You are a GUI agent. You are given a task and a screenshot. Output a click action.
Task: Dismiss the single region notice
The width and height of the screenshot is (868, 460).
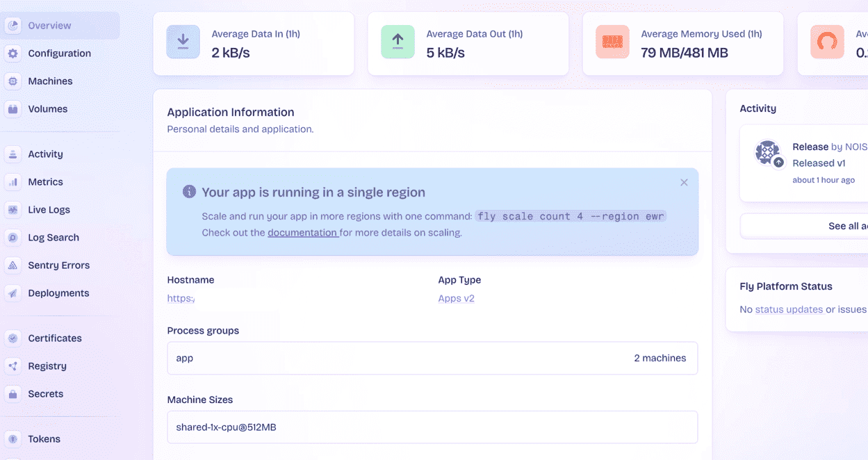click(x=684, y=182)
